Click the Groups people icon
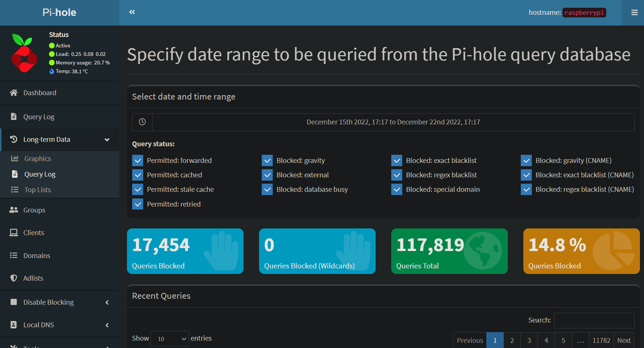This screenshot has width=644, height=348. (14, 210)
